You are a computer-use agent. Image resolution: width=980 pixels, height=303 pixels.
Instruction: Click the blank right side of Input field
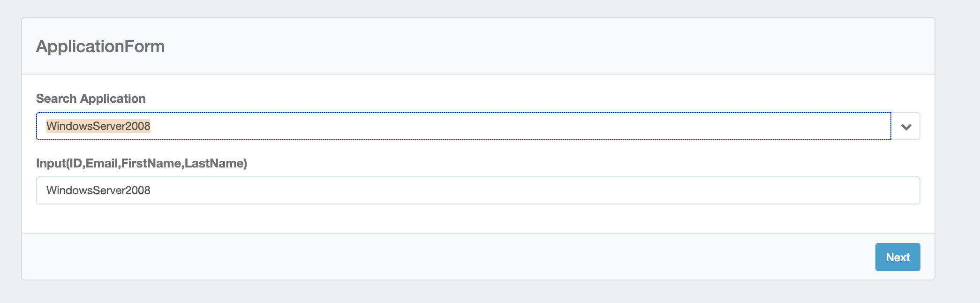click(750, 190)
